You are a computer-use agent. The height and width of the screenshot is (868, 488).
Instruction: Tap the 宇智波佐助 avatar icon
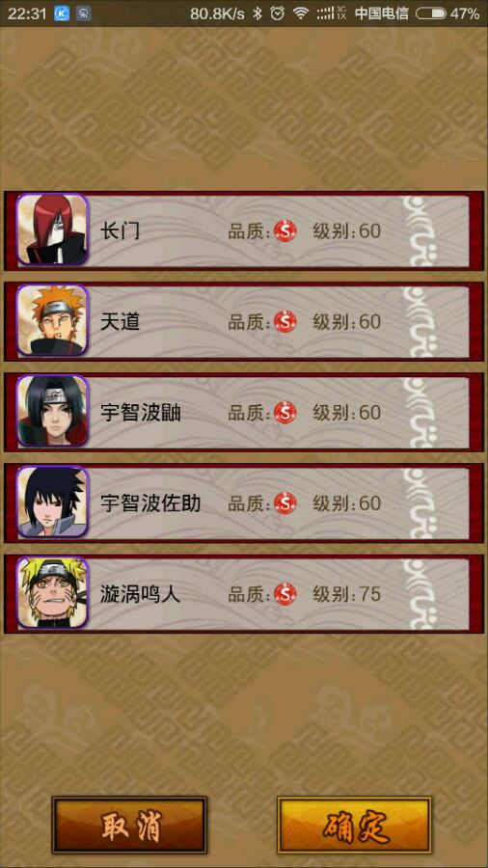pos(52,502)
